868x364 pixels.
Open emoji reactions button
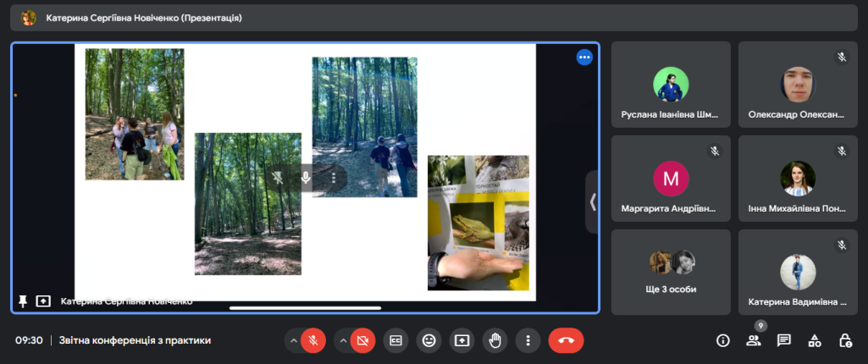(429, 341)
